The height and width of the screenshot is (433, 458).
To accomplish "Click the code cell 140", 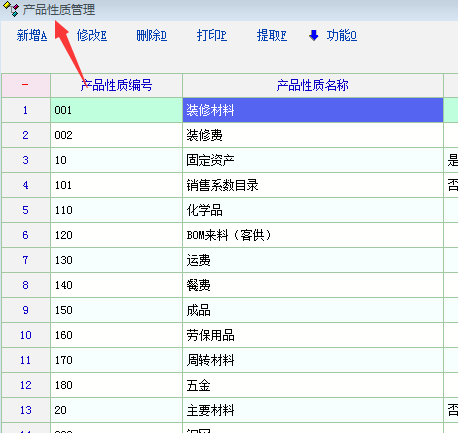I will (x=116, y=285).
